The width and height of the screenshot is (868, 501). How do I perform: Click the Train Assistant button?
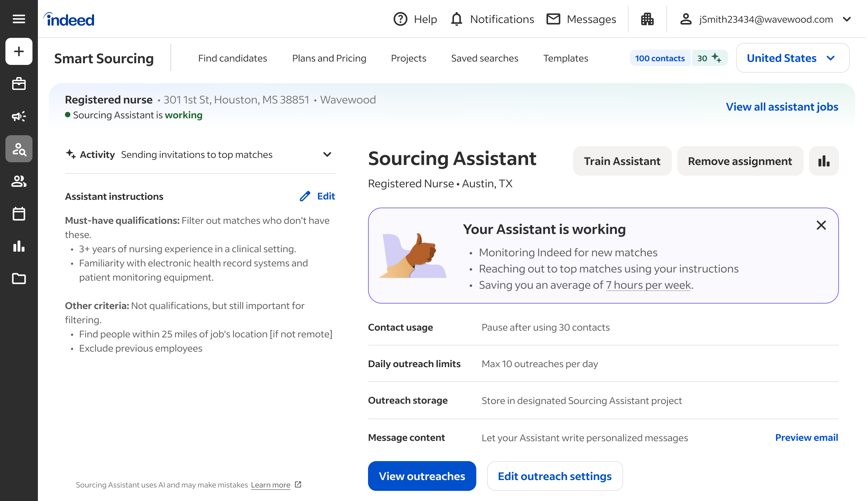coord(622,161)
